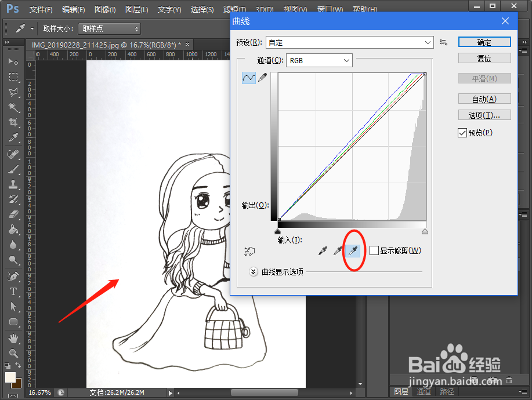Reset default foreground and background colors

[x=8, y=365]
